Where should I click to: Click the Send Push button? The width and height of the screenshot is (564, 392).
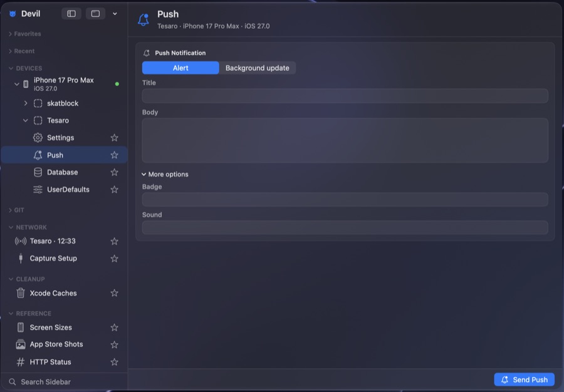tap(524, 379)
